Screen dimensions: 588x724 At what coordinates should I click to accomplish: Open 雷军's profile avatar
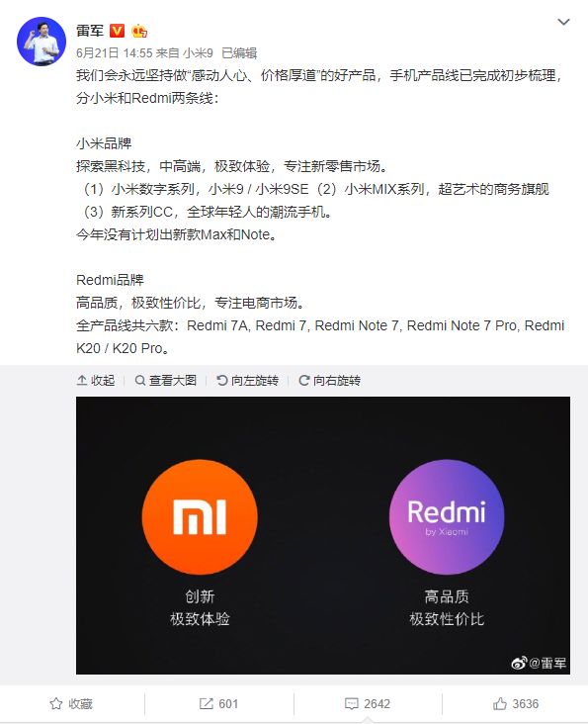point(42,42)
